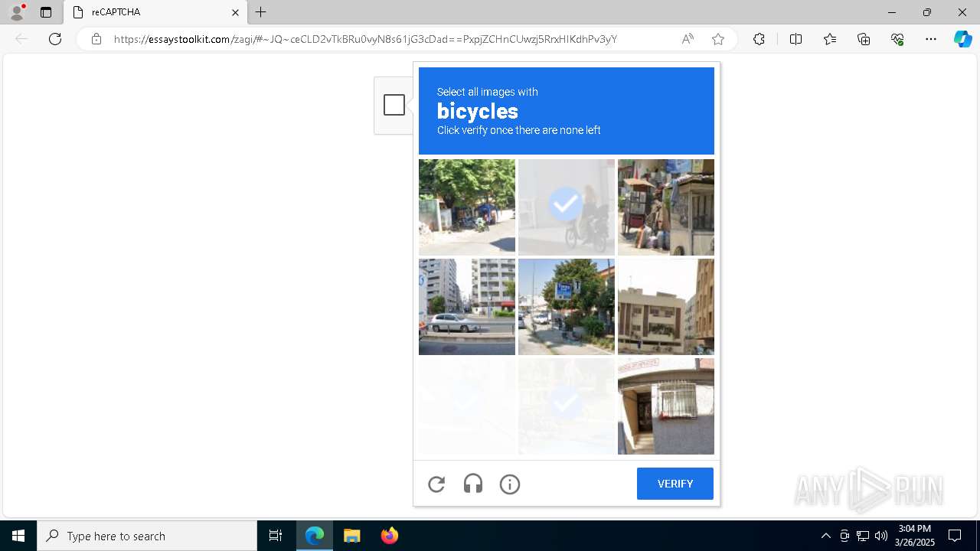
Task: Open Edge Settings and more menu
Action: (x=931, y=39)
